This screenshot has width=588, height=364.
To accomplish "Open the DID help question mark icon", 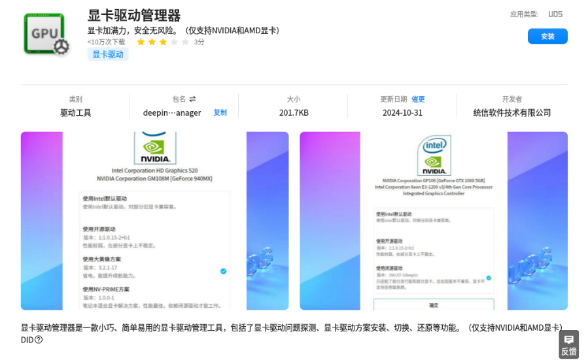I will (x=39, y=340).
